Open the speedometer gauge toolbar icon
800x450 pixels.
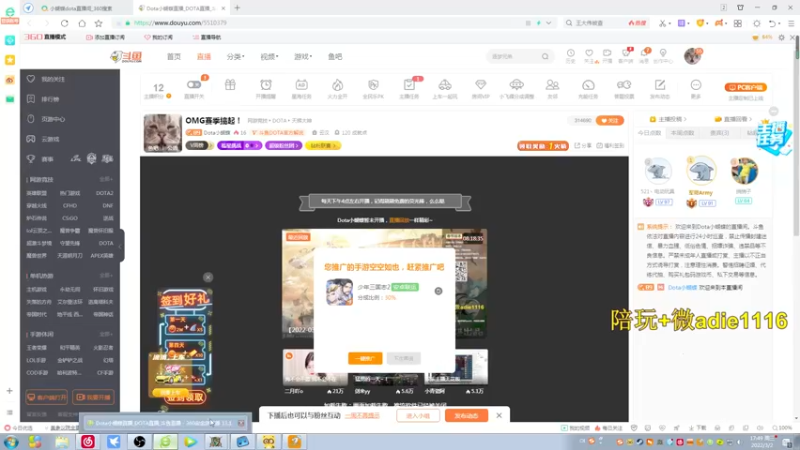coord(588,85)
